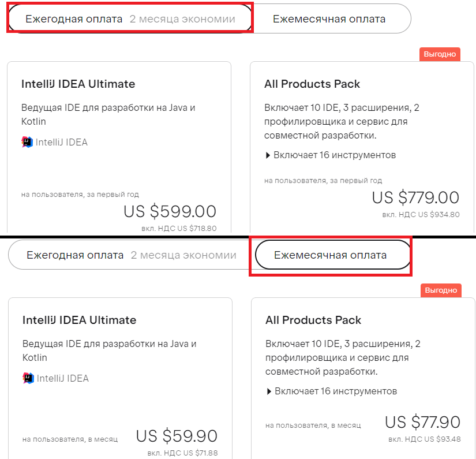Click the US $779.00 yearly price
476x459 pixels.
(x=415, y=197)
